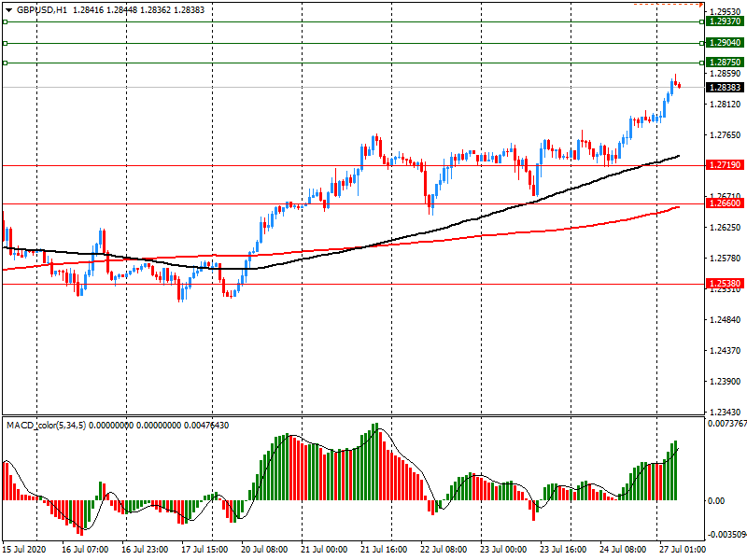Click the chart shift marker at top right
Image resolution: width=747 pixels, height=560 pixels.
(701, 6)
